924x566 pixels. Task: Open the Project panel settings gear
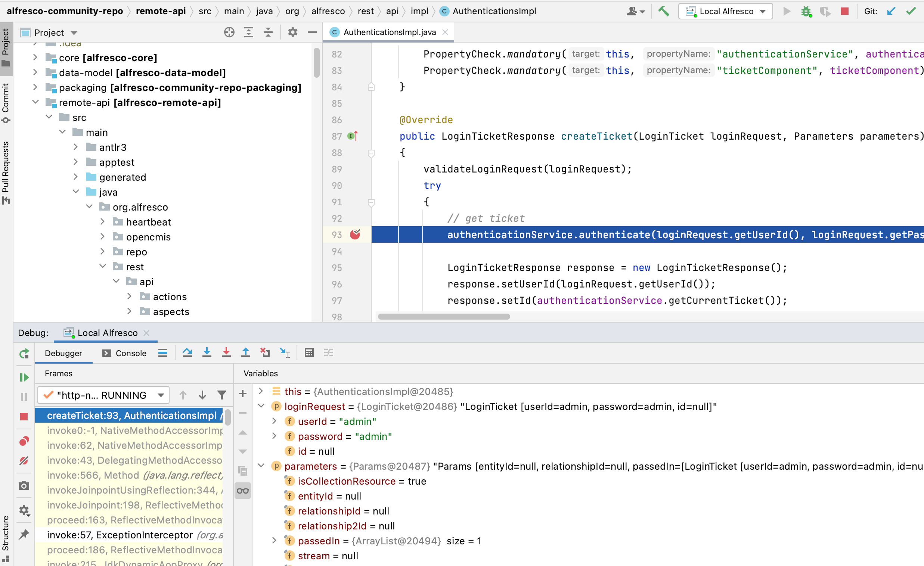click(292, 32)
